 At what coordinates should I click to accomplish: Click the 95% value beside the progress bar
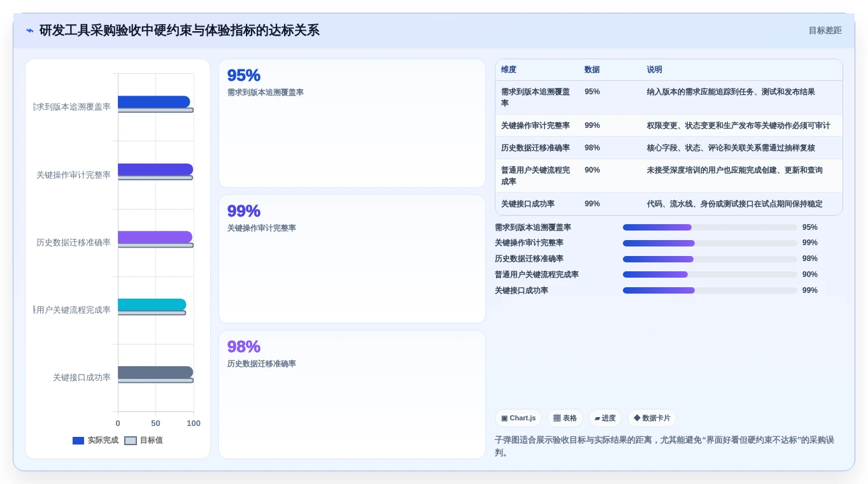810,227
